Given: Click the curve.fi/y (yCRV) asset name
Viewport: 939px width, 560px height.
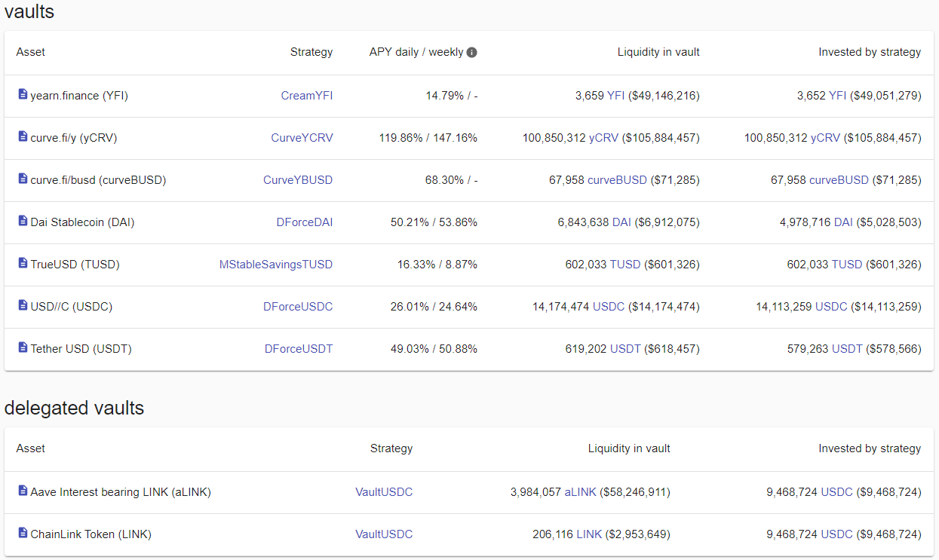Looking at the screenshot, I should click(74, 138).
